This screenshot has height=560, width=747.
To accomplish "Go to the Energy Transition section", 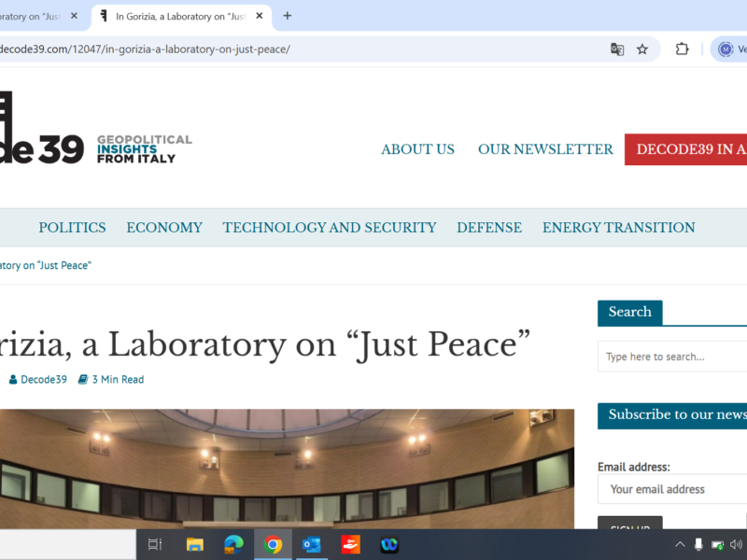I will click(x=618, y=228).
